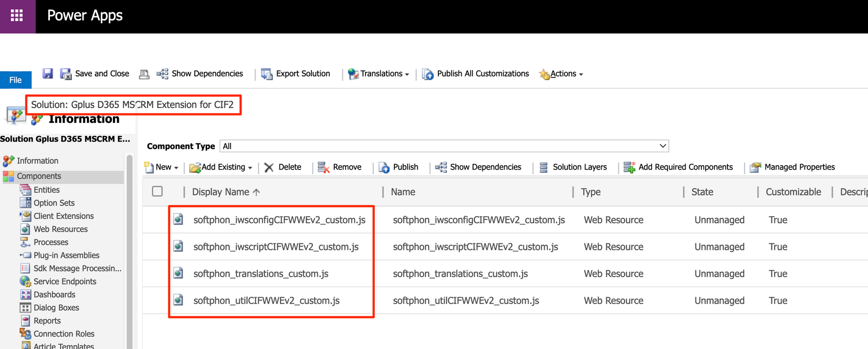Open the Component Type dropdown

click(444, 146)
